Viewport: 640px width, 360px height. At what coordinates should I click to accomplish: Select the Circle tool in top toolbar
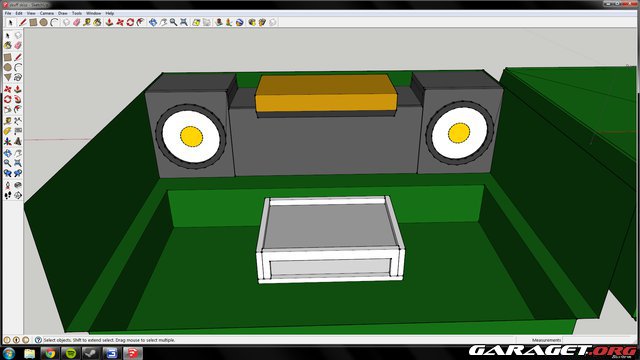pyautogui.click(x=43, y=22)
